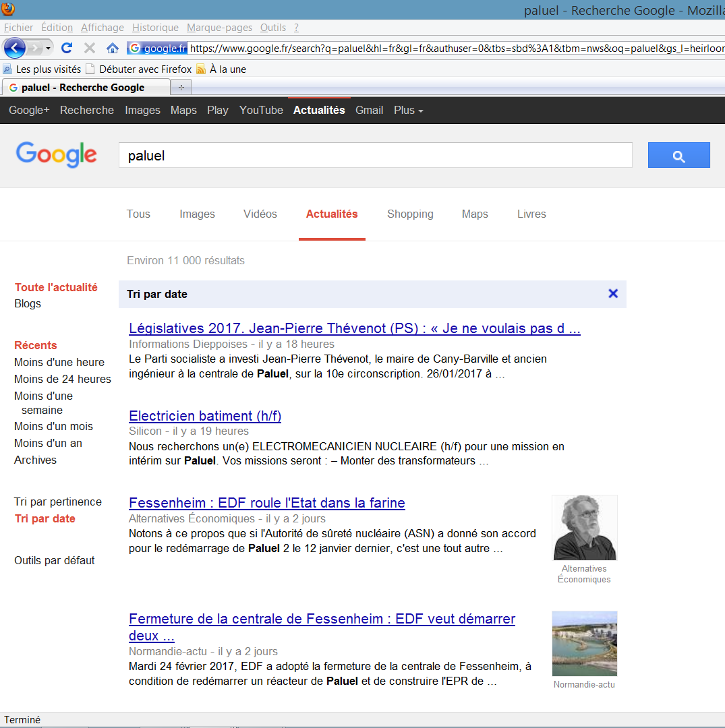Go to the home page icon

point(113,48)
